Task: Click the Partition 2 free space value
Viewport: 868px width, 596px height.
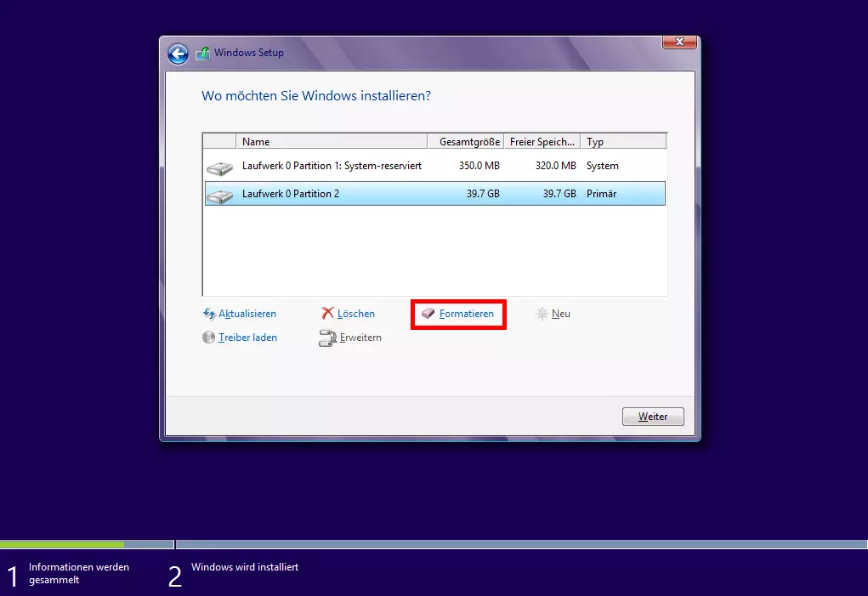Action: pyautogui.click(x=559, y=194)
